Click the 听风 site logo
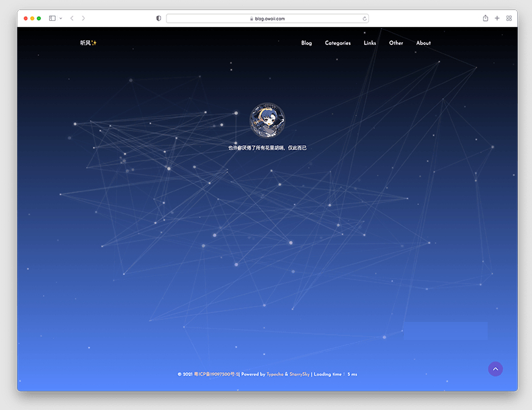This screenshot has height=410, width=532. tap(88, 43)
